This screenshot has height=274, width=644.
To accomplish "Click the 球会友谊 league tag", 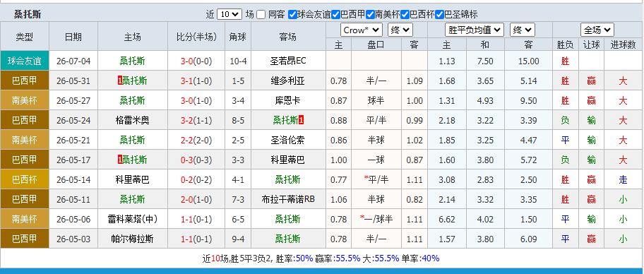I will click(25, 61).
